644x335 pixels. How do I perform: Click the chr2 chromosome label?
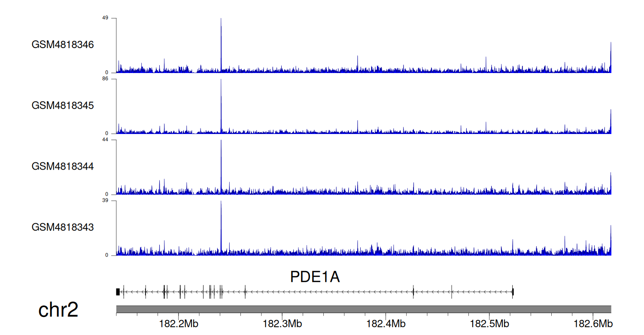[58, 310]
